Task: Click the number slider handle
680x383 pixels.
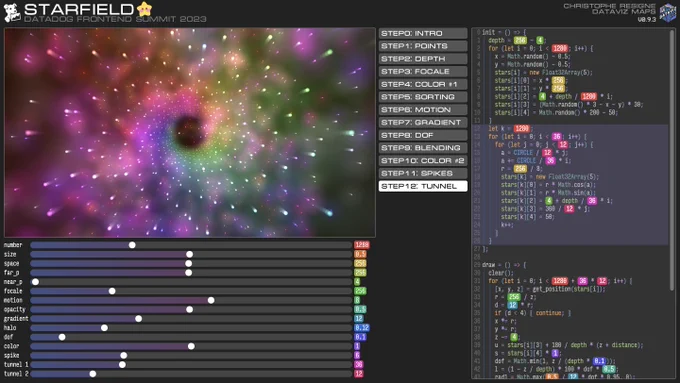Action: coord(132,245)
